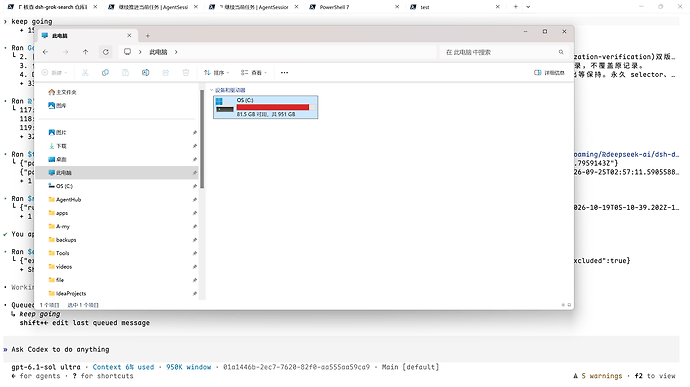Click the Copy icon in Explorer toolbar
690x387 pixels.
(105, 73)
